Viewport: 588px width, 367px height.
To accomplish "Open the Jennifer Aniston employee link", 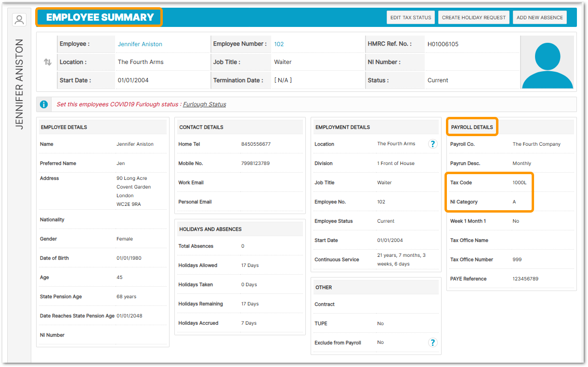I will pos(140,44).
